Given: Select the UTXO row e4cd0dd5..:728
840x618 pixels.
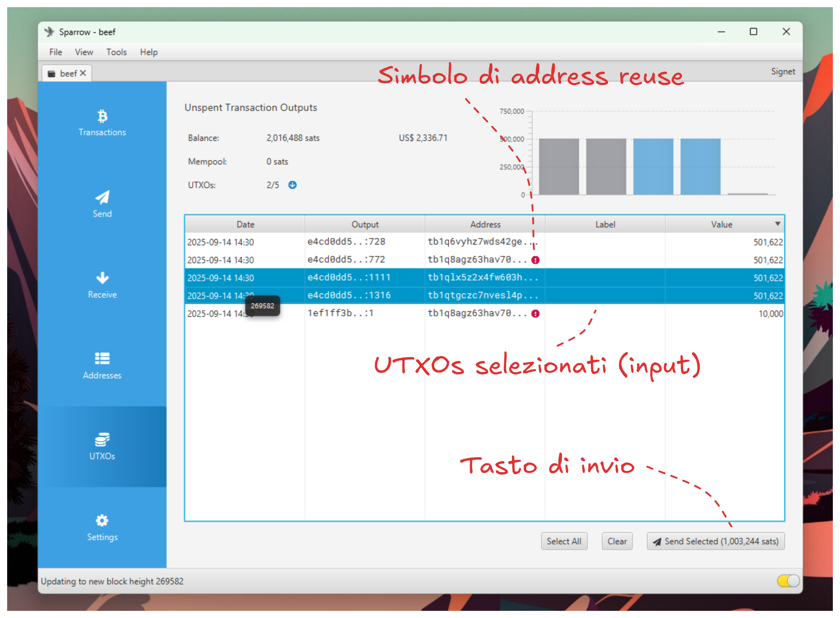Looking at the screenshot, I should (x=346, y=242).
